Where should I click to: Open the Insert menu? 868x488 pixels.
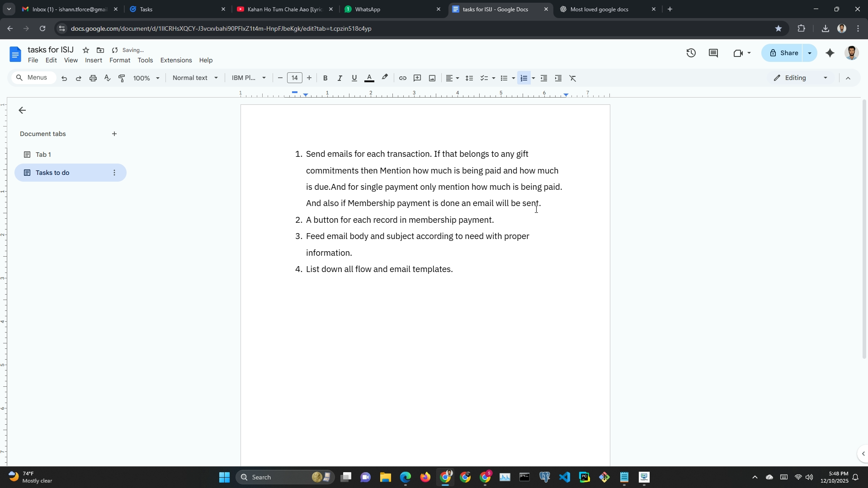[x=93, y=60]
